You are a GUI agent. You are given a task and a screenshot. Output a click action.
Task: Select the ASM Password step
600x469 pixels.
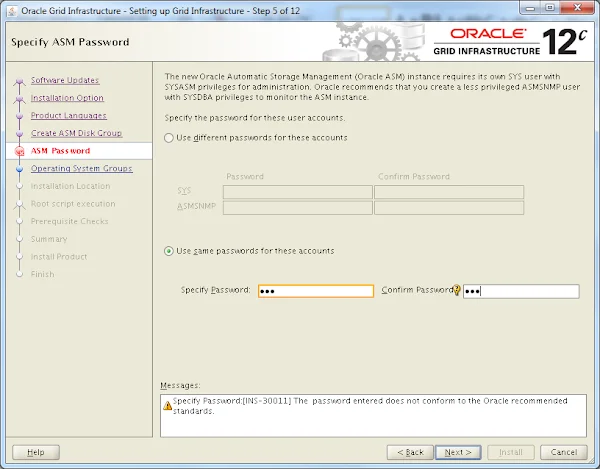point(60,151)
